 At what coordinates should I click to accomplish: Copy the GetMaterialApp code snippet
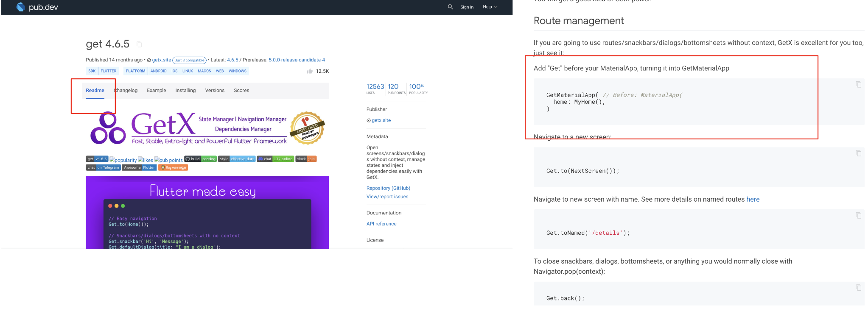tap(858, 84)
